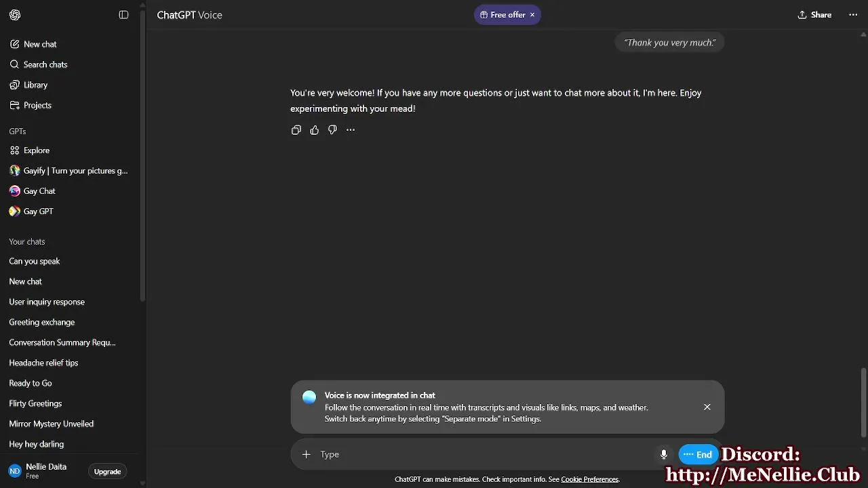The image size is (868, 488).
Task: Close the Voice integrated notice
Action: click(x=707, y=407)
